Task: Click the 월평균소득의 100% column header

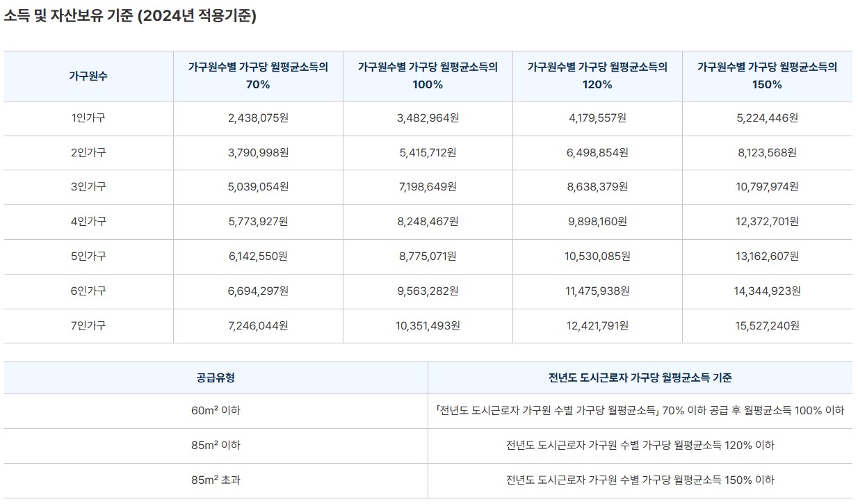Action: click(x=427, y=77)
